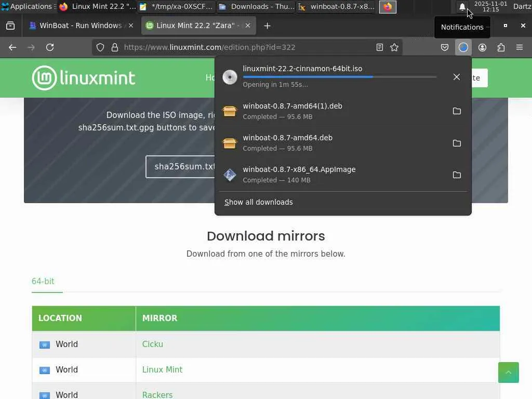Screen dimensions: 532x399
Task: Click the ISO download progress bar
Action: click(x=340, y=77)
